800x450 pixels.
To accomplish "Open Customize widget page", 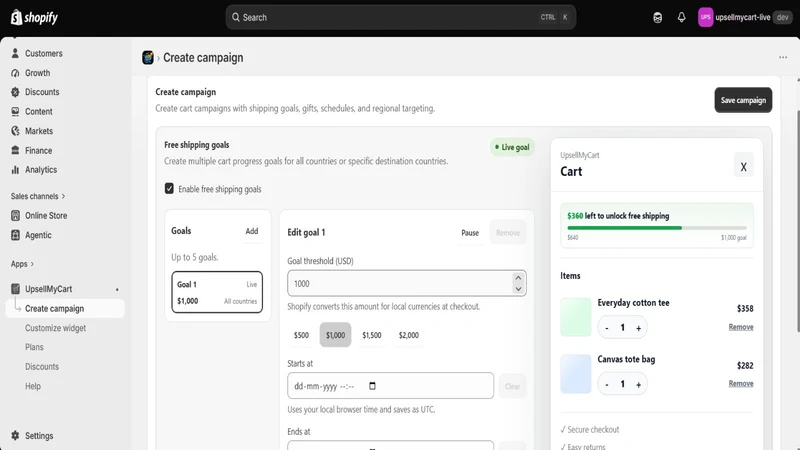I will coord(56,328).
